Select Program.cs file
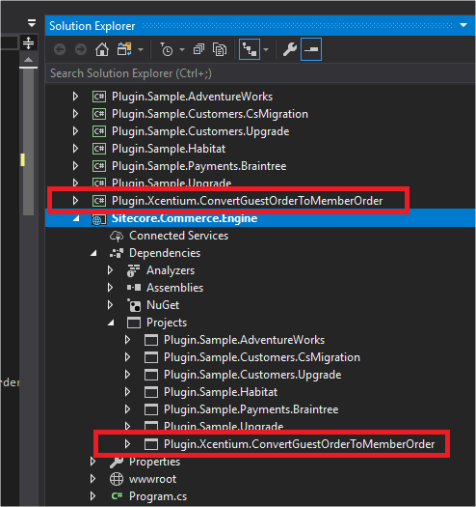The height and width of the screenshot is (507, 476). [x=158, y=496]
